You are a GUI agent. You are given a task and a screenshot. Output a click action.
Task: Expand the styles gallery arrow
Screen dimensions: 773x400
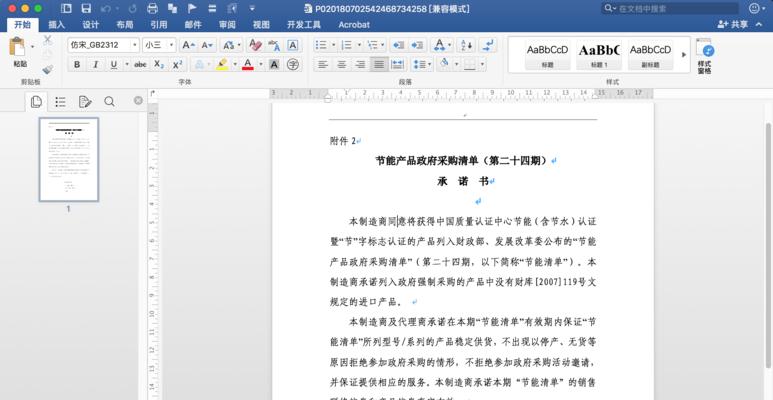click(x=684, y=54)
